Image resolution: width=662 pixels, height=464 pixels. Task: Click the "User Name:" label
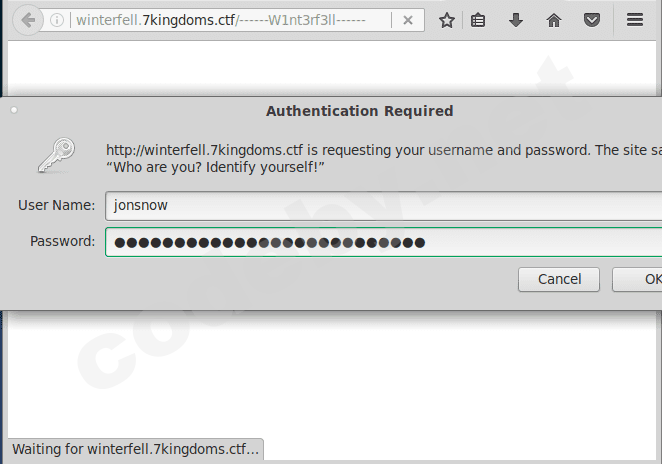pos(56,205)
